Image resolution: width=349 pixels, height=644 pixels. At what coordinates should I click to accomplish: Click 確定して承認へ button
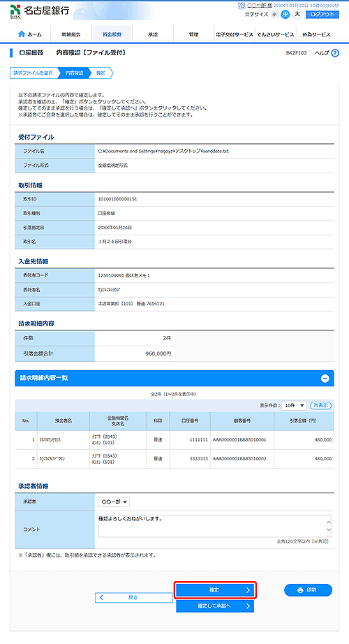pos(215,606)
